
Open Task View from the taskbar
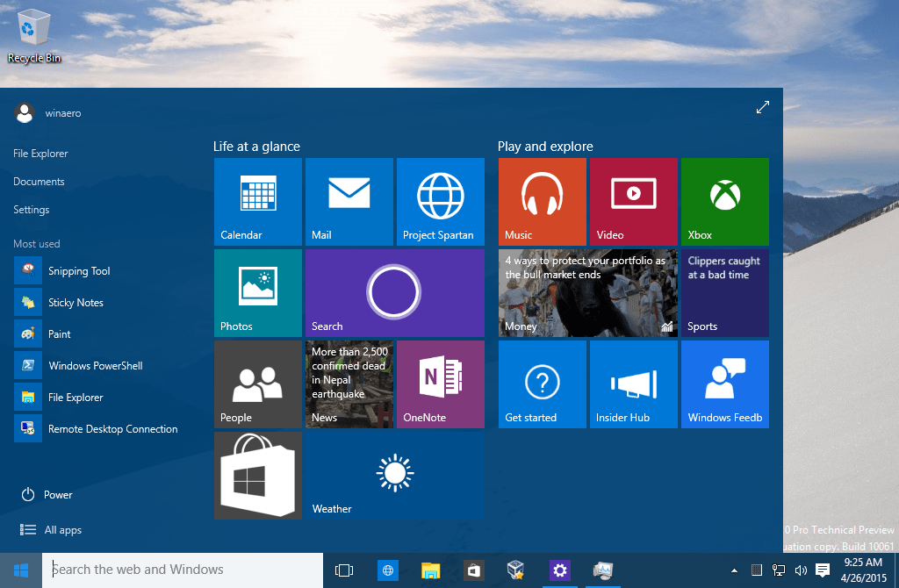coord(344,570)
